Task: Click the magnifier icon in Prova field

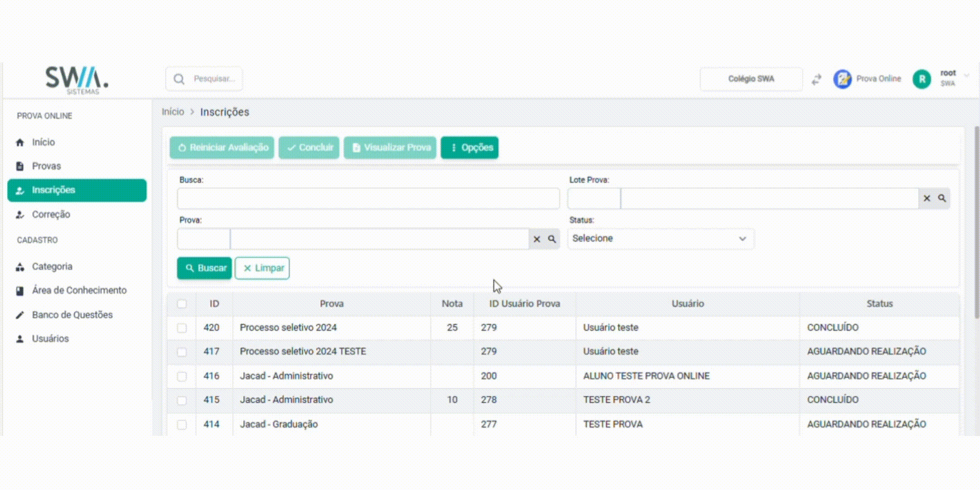Action: [552, 239]
